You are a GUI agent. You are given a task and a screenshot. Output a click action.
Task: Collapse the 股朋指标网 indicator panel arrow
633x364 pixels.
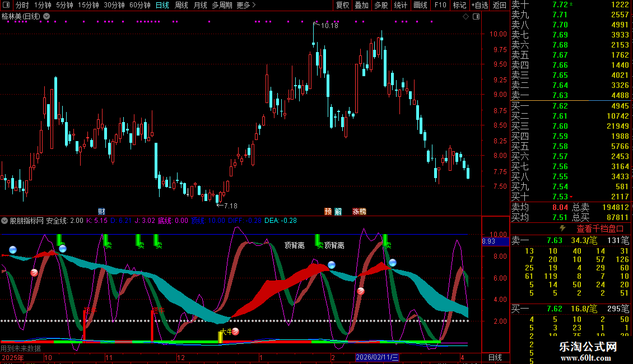tap(5, 221)
